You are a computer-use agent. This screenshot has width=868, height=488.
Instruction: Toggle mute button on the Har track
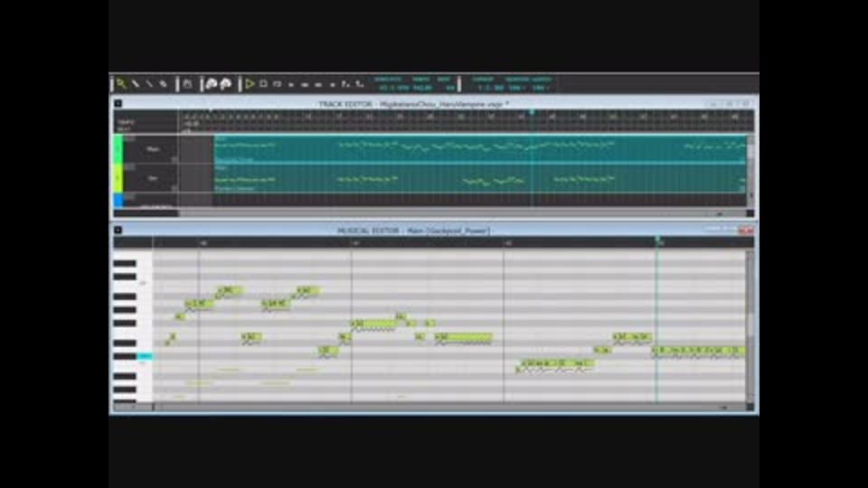(x=129, y=166)
